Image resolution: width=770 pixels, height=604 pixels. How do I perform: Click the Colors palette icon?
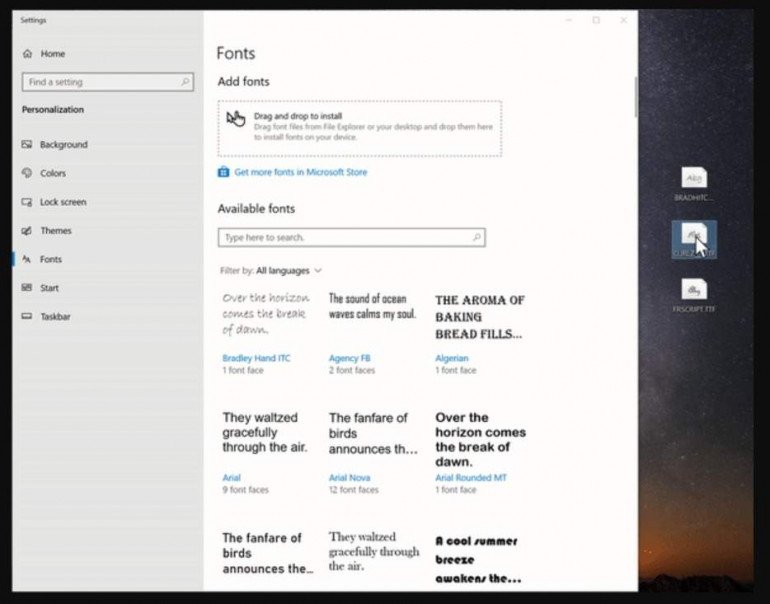pyautogui.click(x=27, y=173)
